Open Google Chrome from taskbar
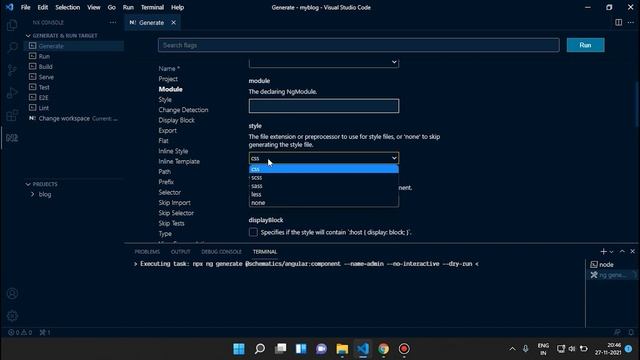The height and width of the screenshot is (360, 640). click(x=383, y=349)
